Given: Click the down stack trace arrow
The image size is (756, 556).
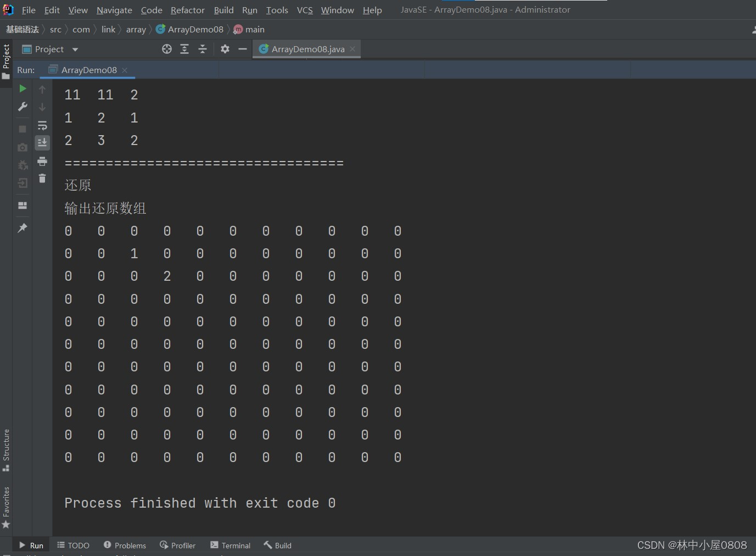Looking at the screenshot, I should (42, 107).
